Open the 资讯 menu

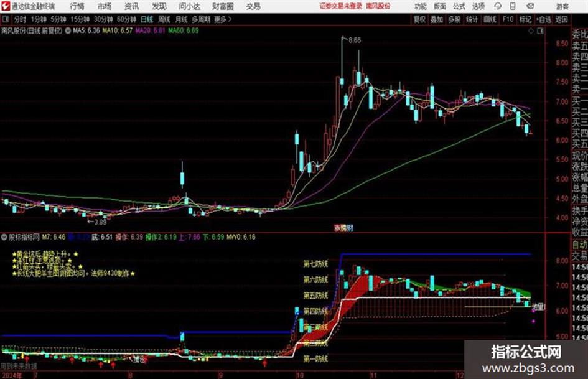[x=132, y=6]
